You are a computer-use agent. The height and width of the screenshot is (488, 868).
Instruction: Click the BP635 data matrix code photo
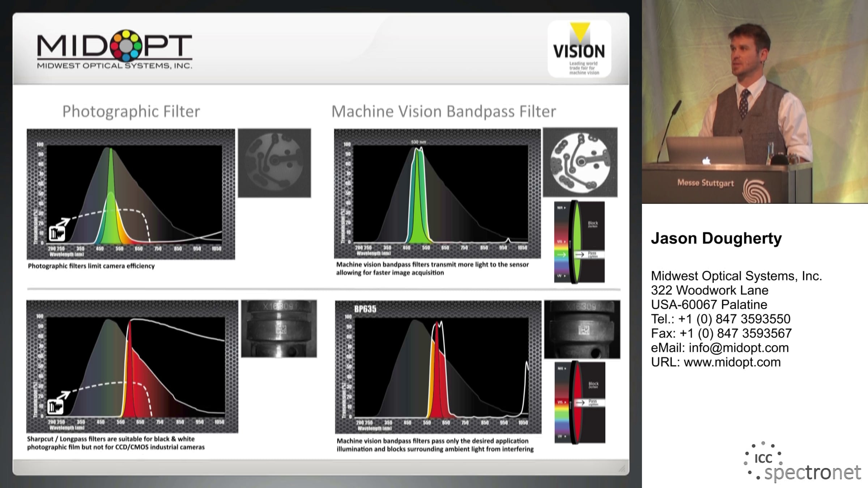click(582, 329)
